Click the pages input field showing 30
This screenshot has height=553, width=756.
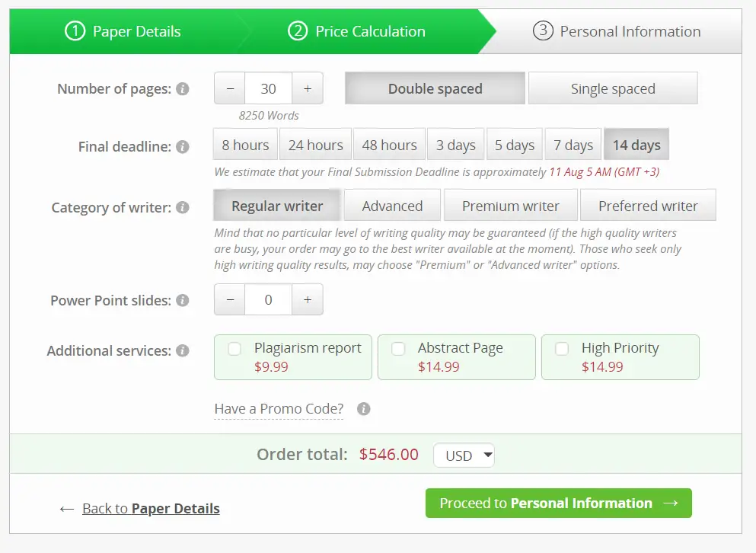268,88
